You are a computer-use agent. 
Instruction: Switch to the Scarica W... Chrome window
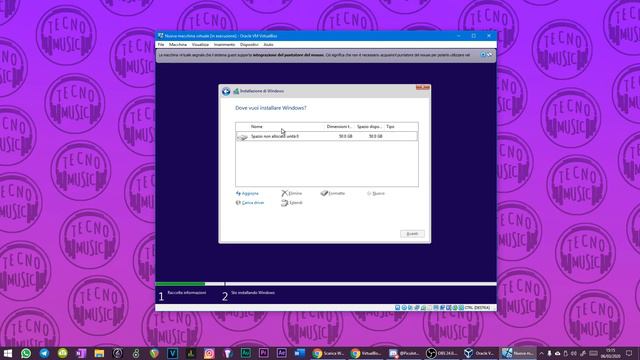[329, 353]
